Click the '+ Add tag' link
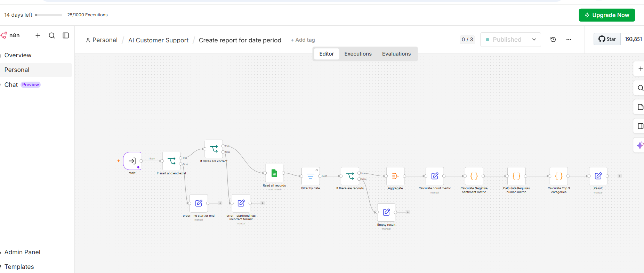This screenshot has height=273, width=644. coord(303,40)
